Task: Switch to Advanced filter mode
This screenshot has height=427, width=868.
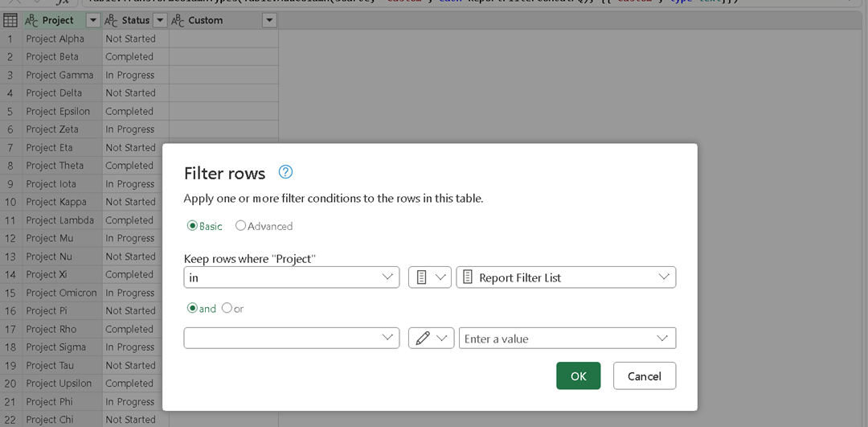Action: coord(240,226)
